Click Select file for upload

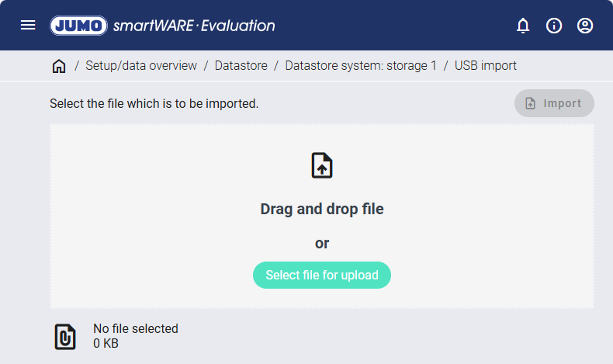tap(322, 275)
